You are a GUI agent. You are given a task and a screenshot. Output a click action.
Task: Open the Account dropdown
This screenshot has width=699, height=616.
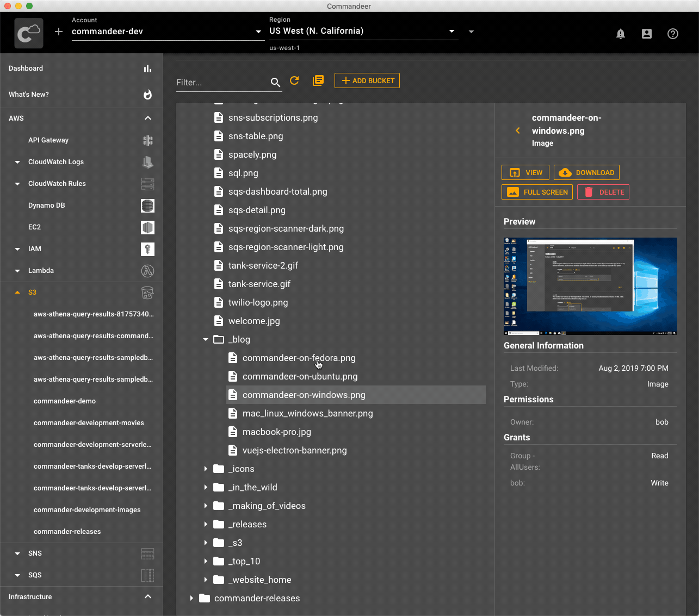(167, 32)
